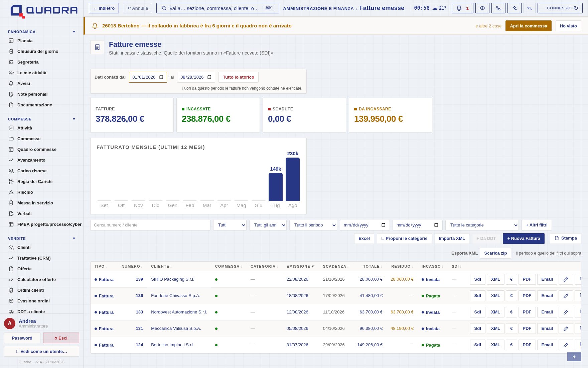
Task: Click the Calcolatore offerte gauge icon
Action: click(11, 280)
